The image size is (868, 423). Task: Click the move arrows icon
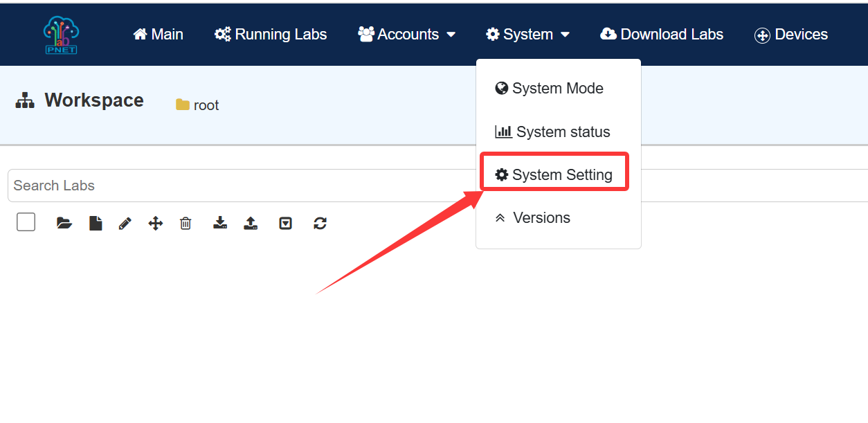tap(156, 223)
